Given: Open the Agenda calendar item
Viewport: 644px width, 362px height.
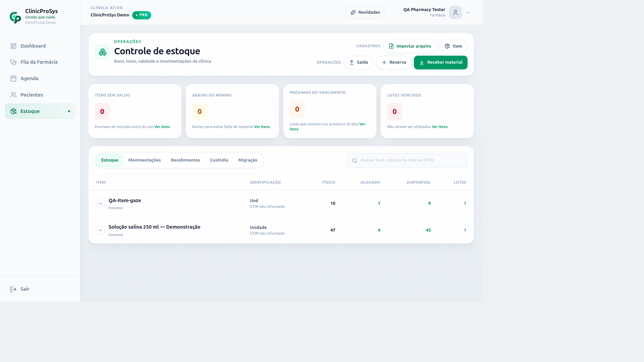Looking at the screenshot, I should 40,78.
